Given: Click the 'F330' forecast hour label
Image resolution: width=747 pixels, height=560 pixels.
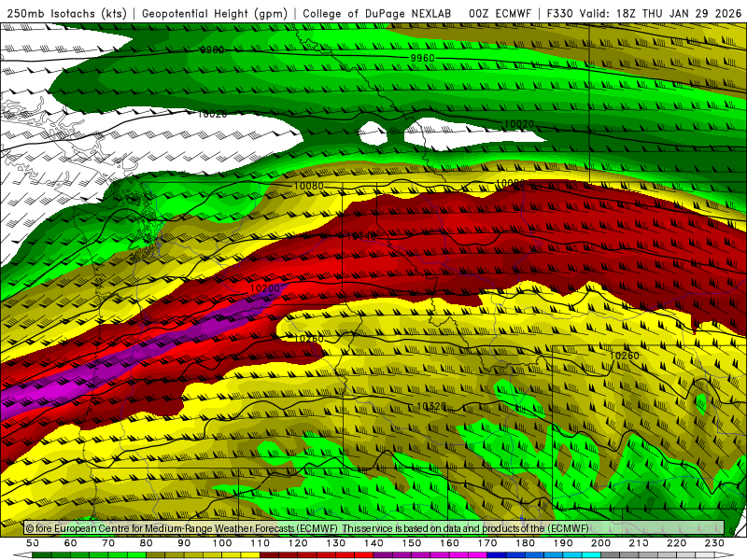Looking at the screenshot, I should point(561,13).
